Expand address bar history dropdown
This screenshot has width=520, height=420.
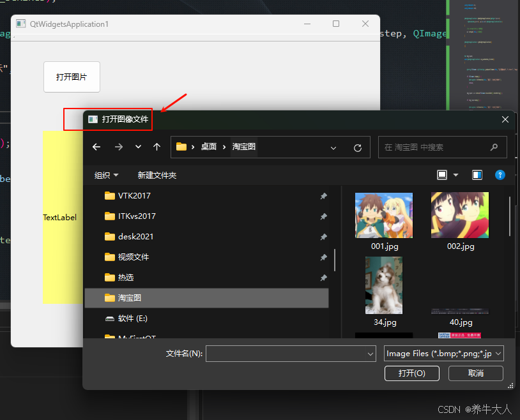pos(333,148)
